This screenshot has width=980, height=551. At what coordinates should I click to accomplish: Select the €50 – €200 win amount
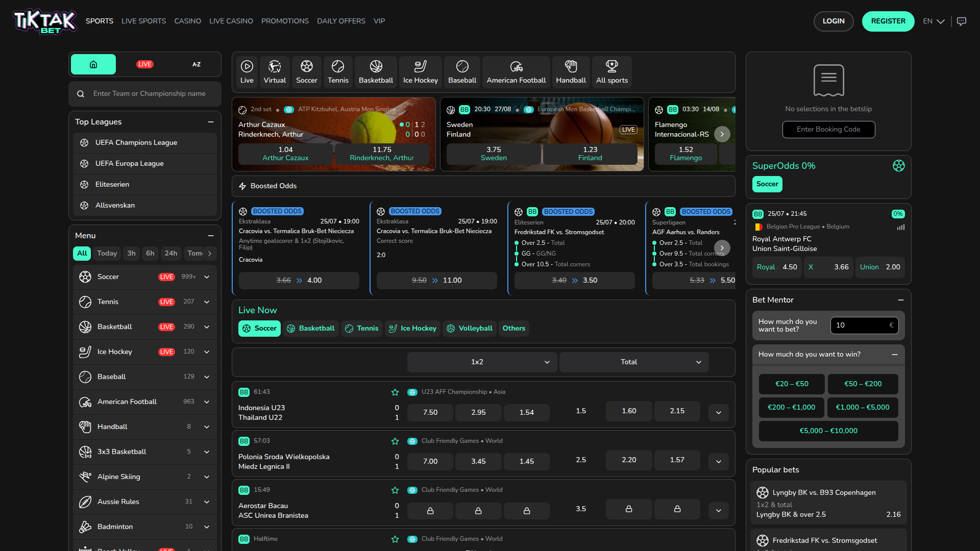click(862, 384)
